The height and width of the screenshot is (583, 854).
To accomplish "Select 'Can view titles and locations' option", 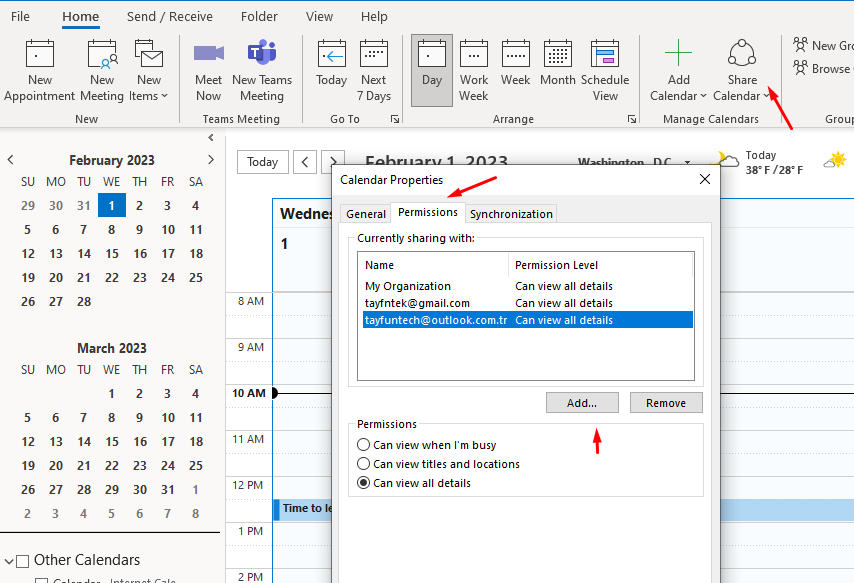I will point(364,464).
